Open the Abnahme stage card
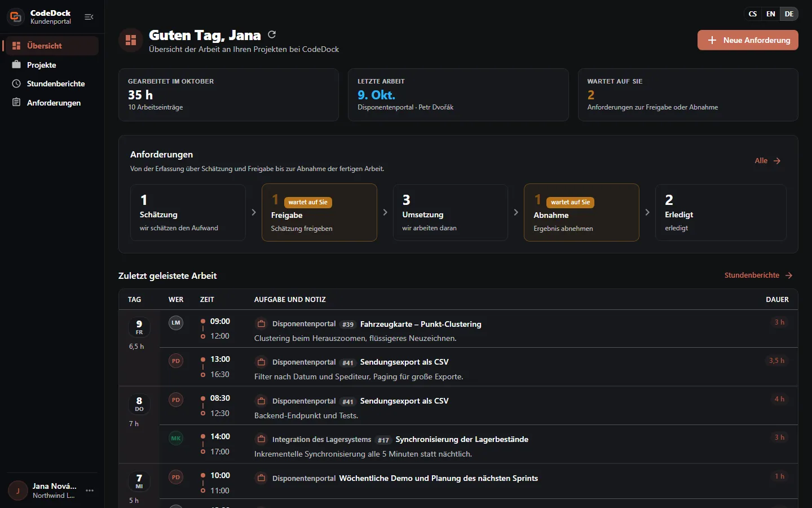This screenshot has height=508, width=812. pos(581,213)
